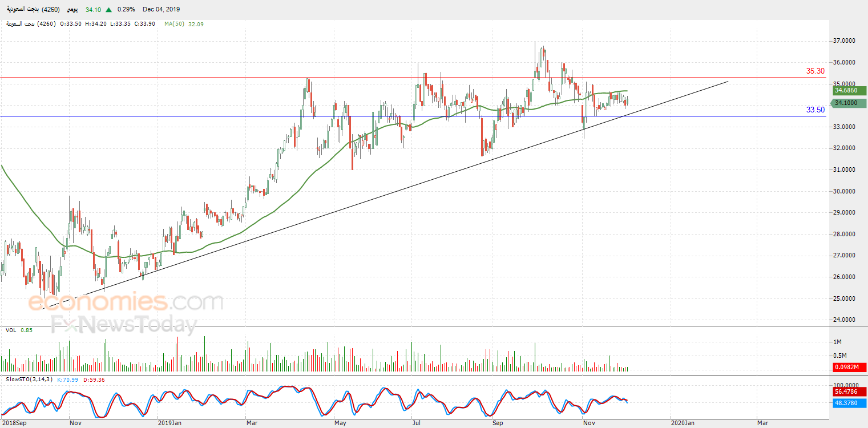
Task: Click the 37.0000 price axis label
Action: (845, 41)
